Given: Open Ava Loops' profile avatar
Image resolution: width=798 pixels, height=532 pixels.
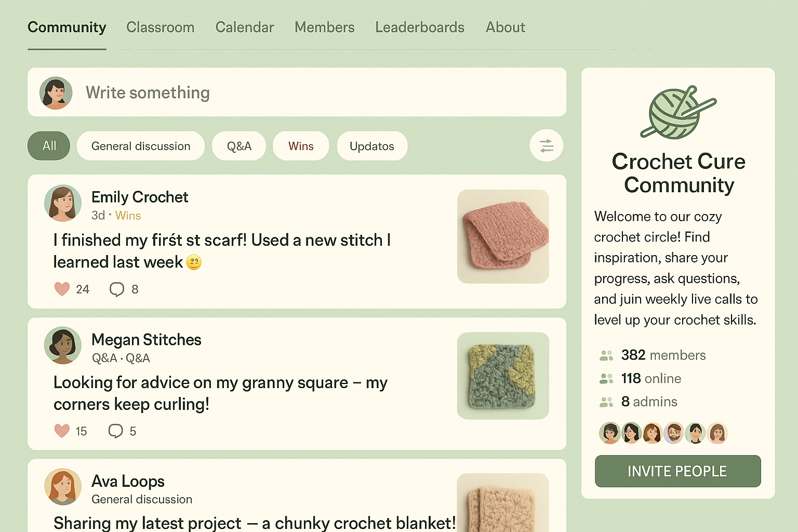Looking at the screenshot, I should [63, 487].
